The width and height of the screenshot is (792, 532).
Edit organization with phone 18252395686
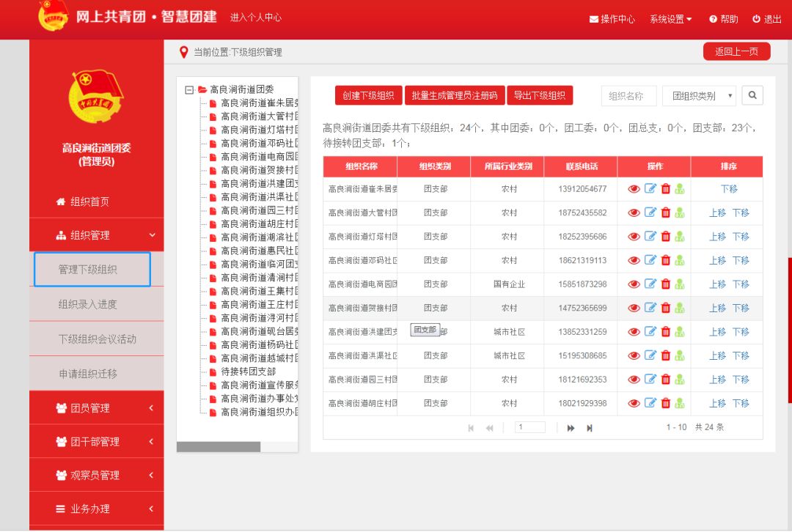pos(650,236)
